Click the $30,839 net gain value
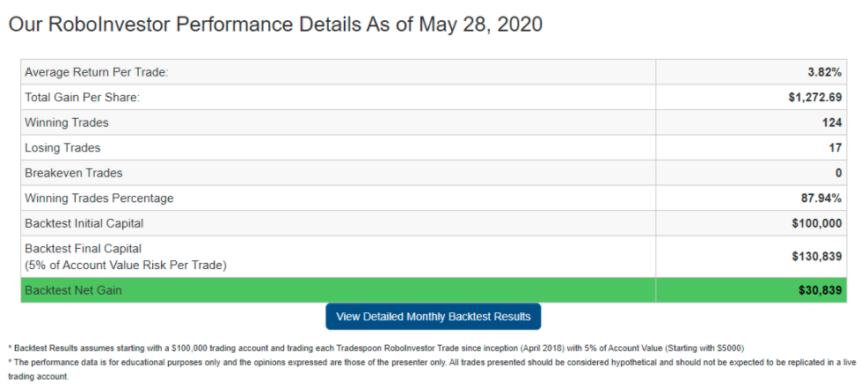Image resolution: width=868 pixels, height=386 pixels. 820,290
